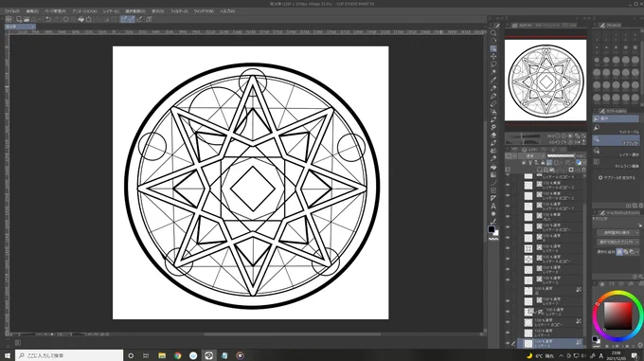
Task: Click the lock layer icon in Layer panel
Action: coord(543,163)
